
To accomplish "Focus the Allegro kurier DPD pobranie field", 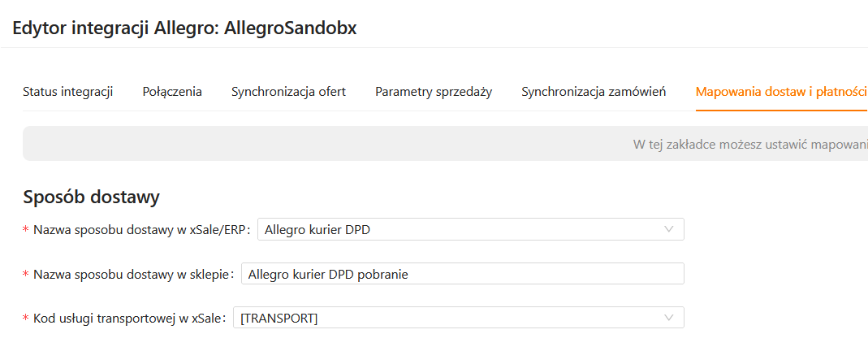I will pyautogui.click(x=463, y=274).
